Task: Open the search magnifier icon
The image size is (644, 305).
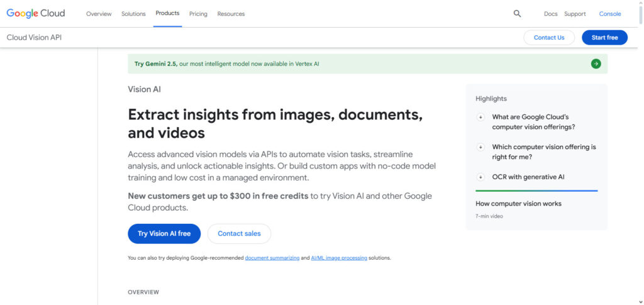Action: [x=517, y=14]
